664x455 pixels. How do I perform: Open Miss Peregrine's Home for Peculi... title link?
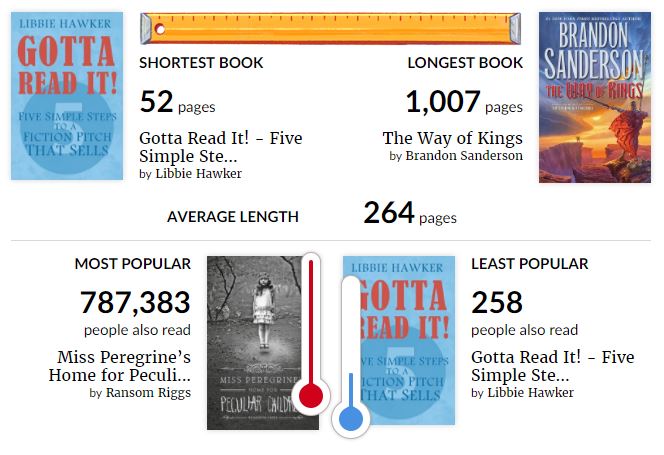(120, 366)
